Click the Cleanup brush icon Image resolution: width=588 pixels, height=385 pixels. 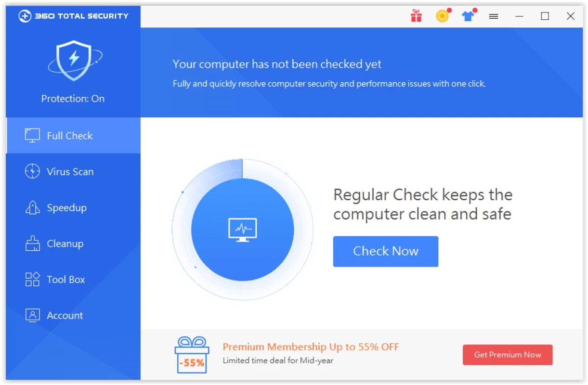pos(32,244)
